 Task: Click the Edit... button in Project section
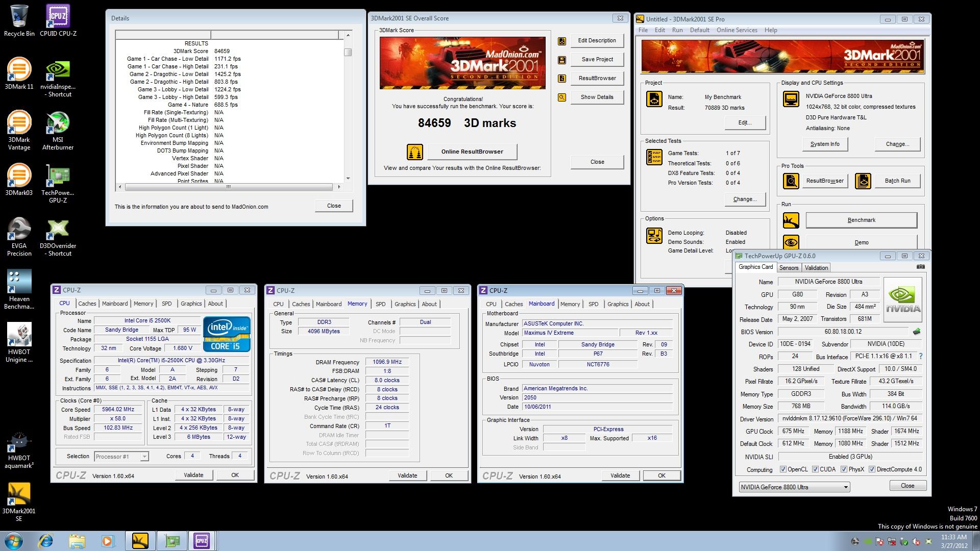(745, 123)
